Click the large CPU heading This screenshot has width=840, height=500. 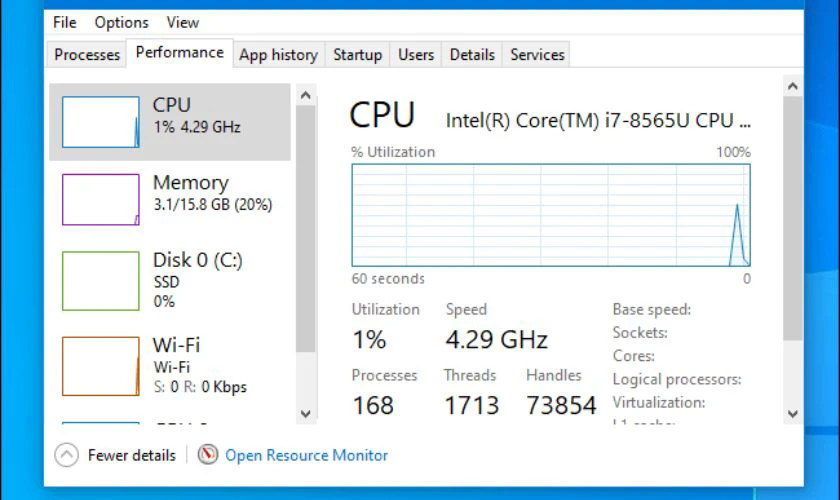pyautogui.click(x=382, y=114)
